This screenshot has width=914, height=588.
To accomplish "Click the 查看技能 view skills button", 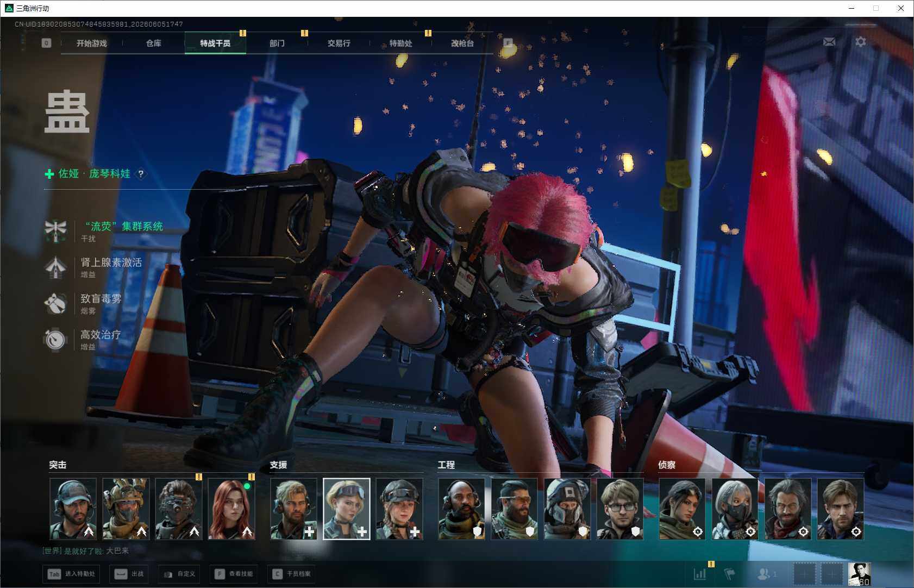I will [x=234, y=574].
